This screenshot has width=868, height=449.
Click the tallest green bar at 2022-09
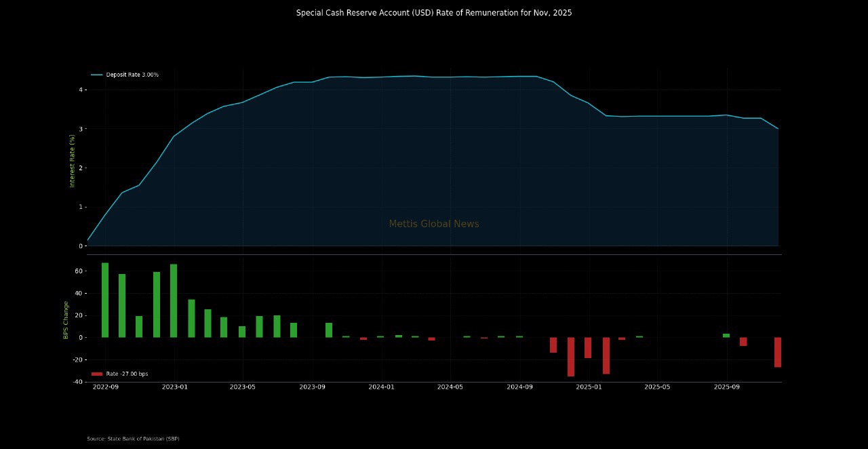[105, 300]
